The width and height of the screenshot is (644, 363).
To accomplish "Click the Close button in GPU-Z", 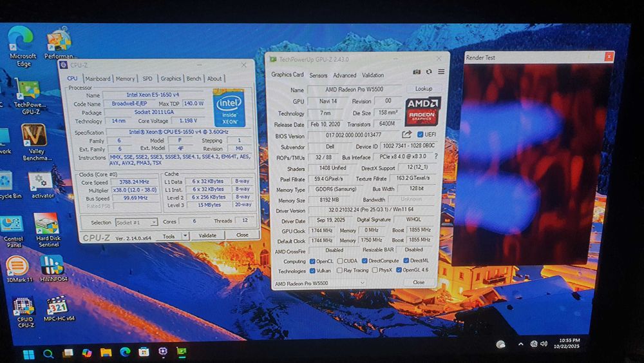I will point(419,282).
